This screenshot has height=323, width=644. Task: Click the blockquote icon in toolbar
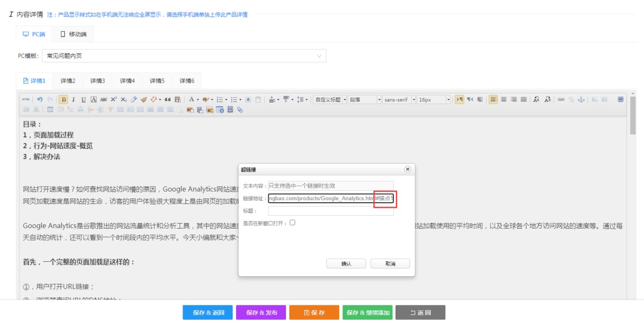click(167, 99)
